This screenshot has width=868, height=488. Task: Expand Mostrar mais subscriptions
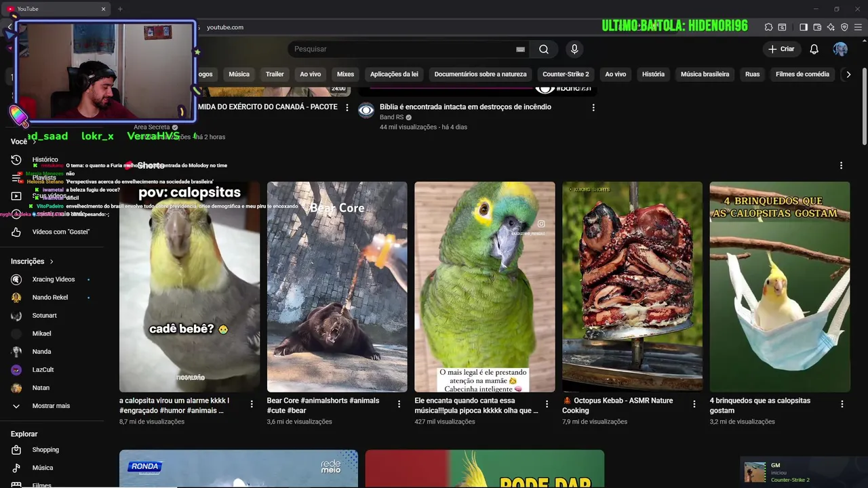pos(51,406)
